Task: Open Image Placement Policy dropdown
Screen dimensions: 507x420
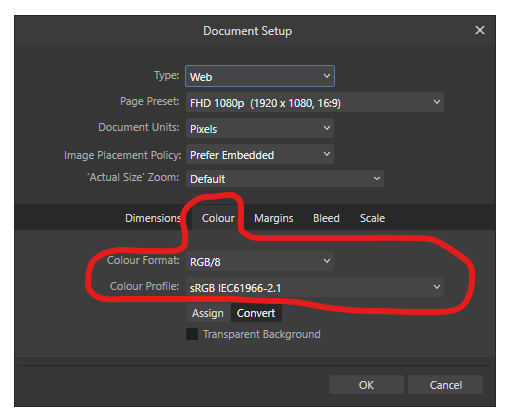Action: [x=260, y=154]
